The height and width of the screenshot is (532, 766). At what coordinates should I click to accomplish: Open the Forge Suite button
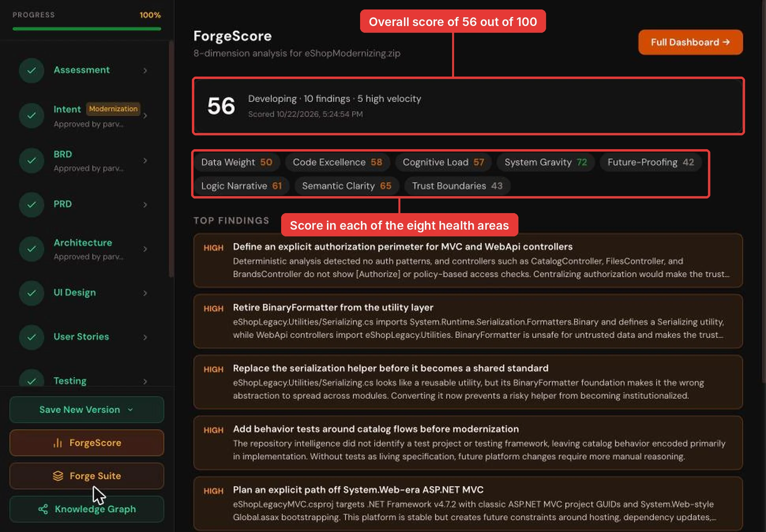(87, 476)
